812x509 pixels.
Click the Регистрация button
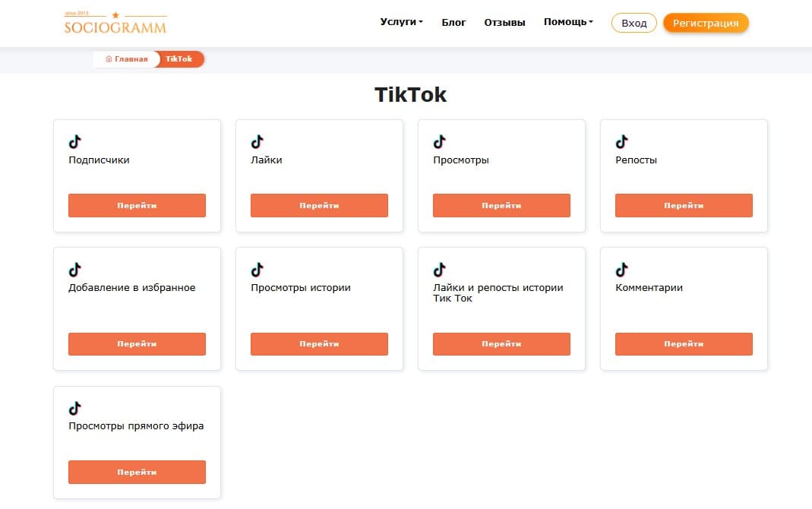[706, 23]
